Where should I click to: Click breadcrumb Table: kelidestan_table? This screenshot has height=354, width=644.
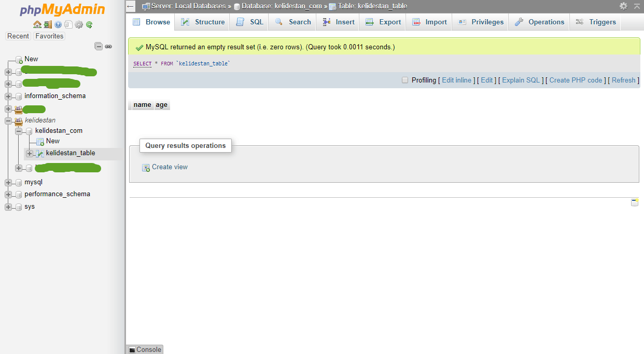click(372, 6)
